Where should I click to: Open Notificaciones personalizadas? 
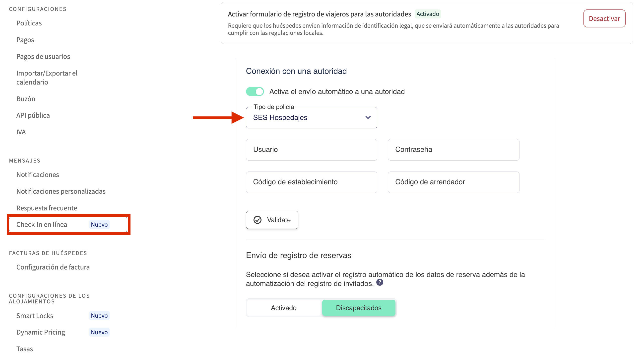tap(61, 191)
